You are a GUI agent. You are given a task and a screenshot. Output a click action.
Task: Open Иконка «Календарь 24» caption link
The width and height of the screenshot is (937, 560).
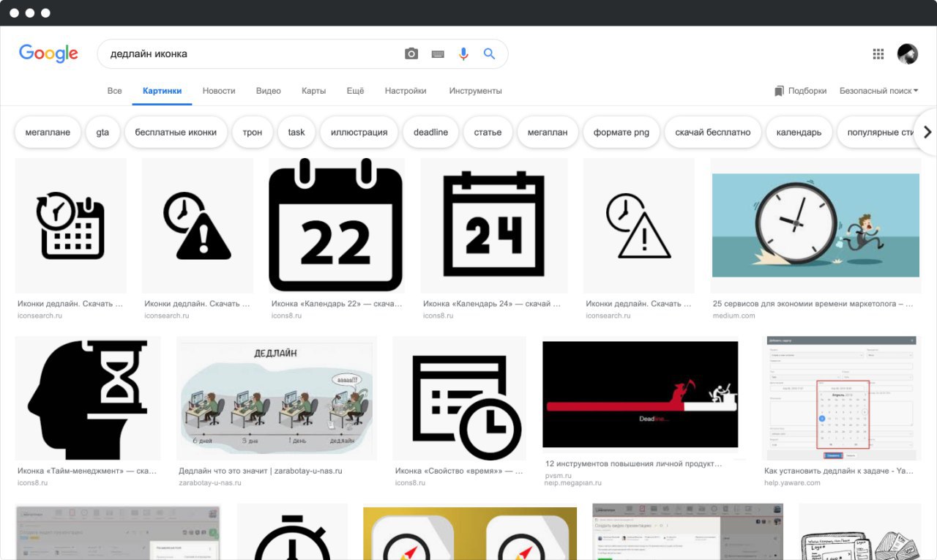tap(491, 303)
